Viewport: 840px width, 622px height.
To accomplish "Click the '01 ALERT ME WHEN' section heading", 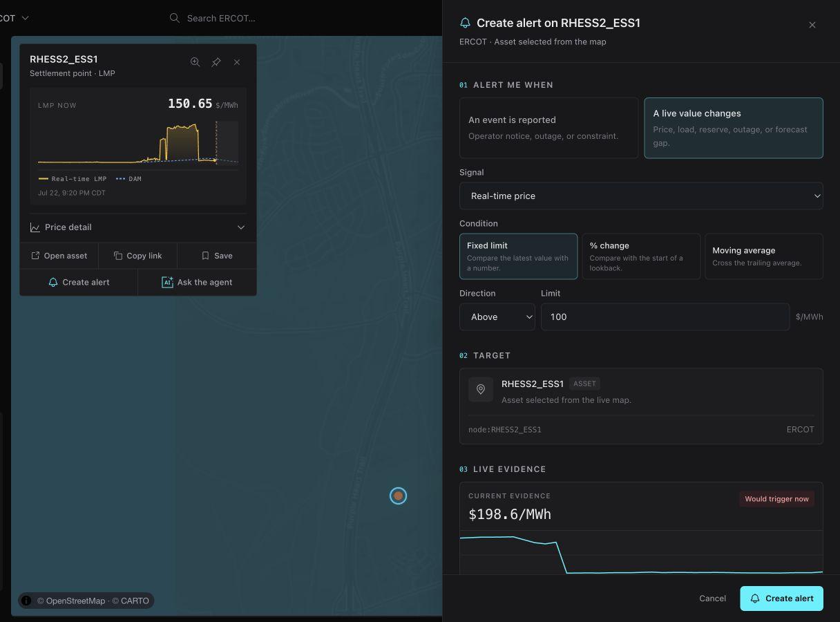I will [506, 85].
